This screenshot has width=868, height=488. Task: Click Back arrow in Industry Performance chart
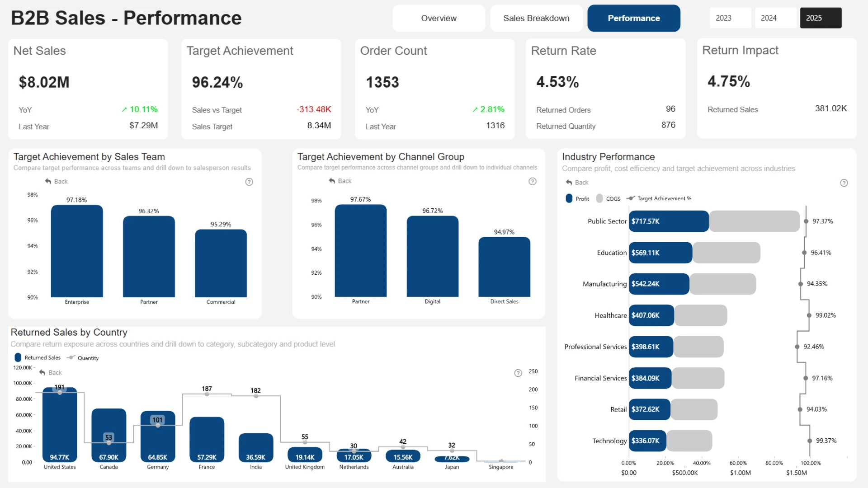[x=569, y=182]
